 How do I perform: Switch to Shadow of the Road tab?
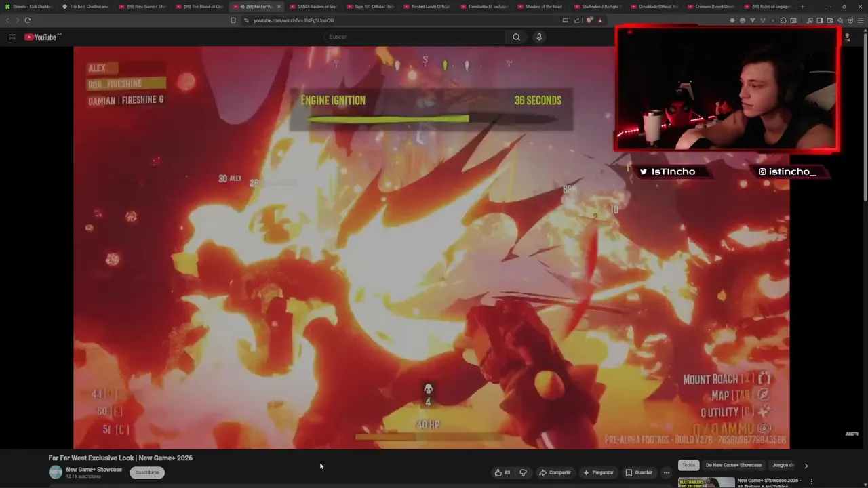click(541, 7)
